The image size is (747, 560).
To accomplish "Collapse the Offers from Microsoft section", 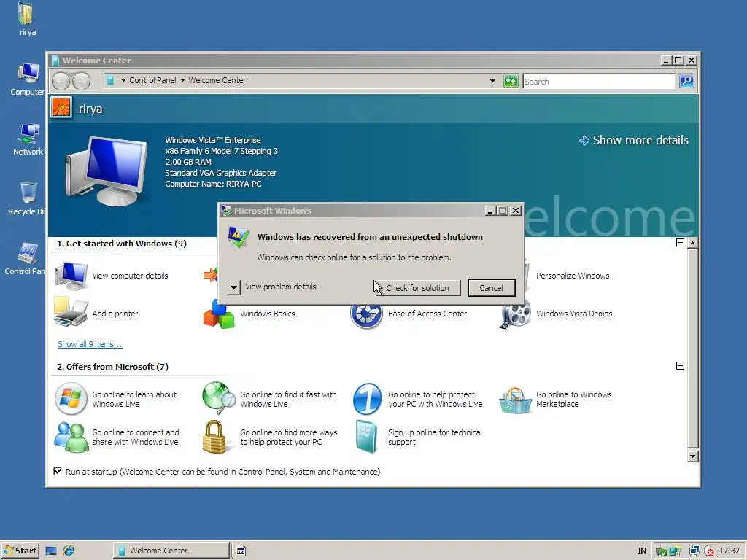I will tap(681, 366).
